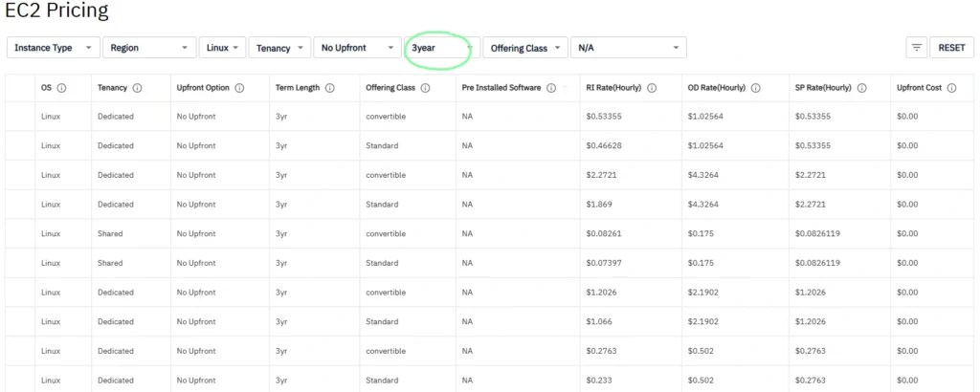Click info icon beside Upfront Option header

[239, 88]
